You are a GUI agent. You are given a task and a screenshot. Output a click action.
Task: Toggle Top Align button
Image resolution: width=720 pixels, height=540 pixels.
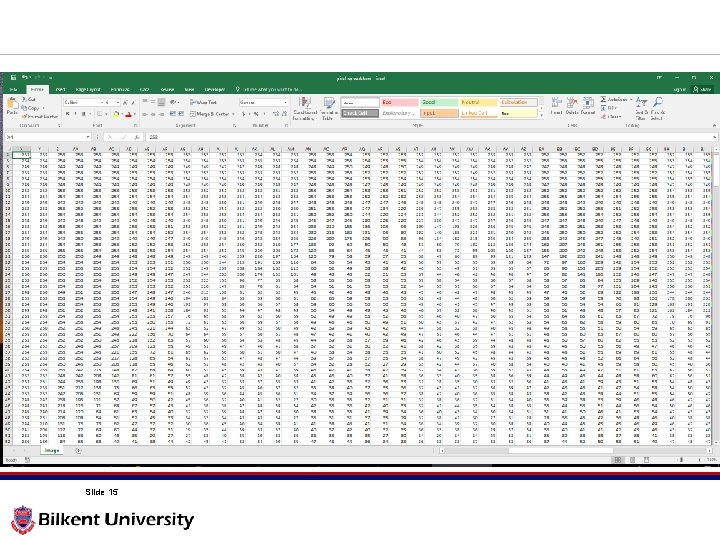click(145, 102)
